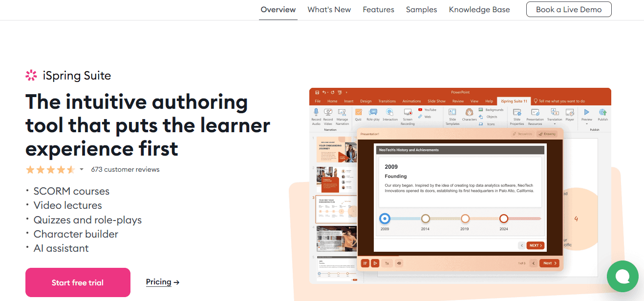
Task: Open the Knowledge Base tab
Action: point(479,10)
